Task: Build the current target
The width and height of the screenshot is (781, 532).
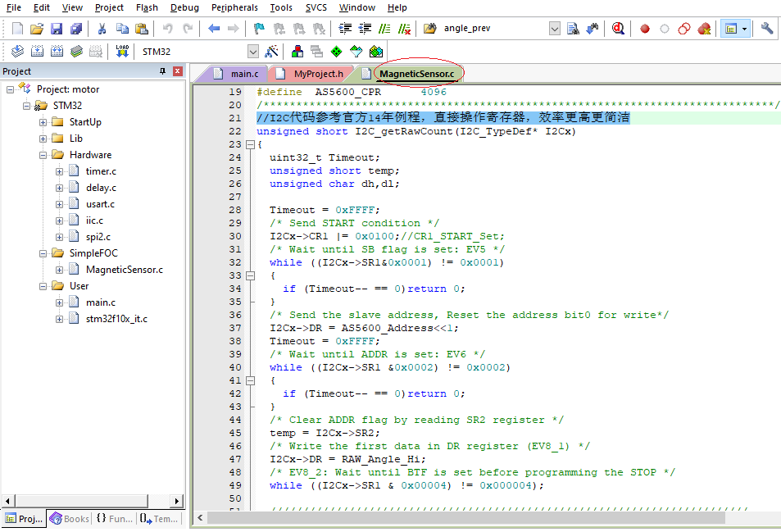Action: 36,51
